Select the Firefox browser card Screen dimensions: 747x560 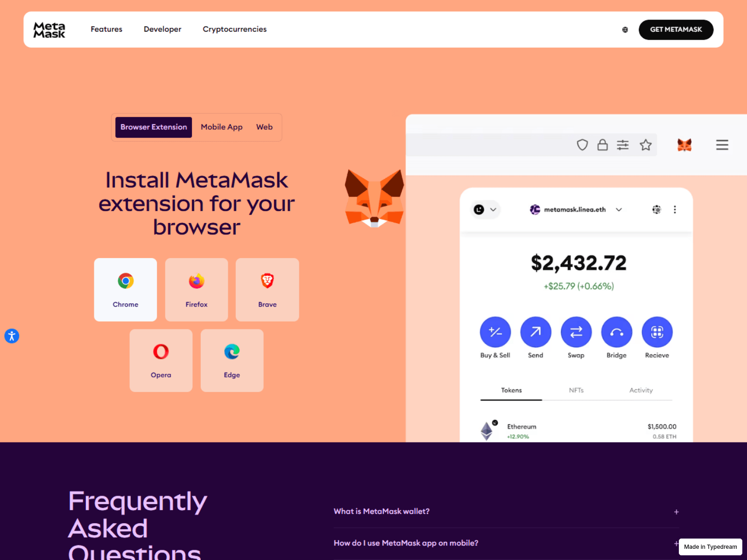(197, 290)
